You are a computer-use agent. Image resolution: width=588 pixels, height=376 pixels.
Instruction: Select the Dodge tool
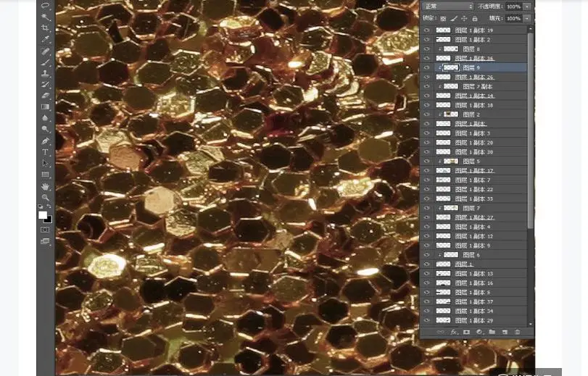point(45,129)
